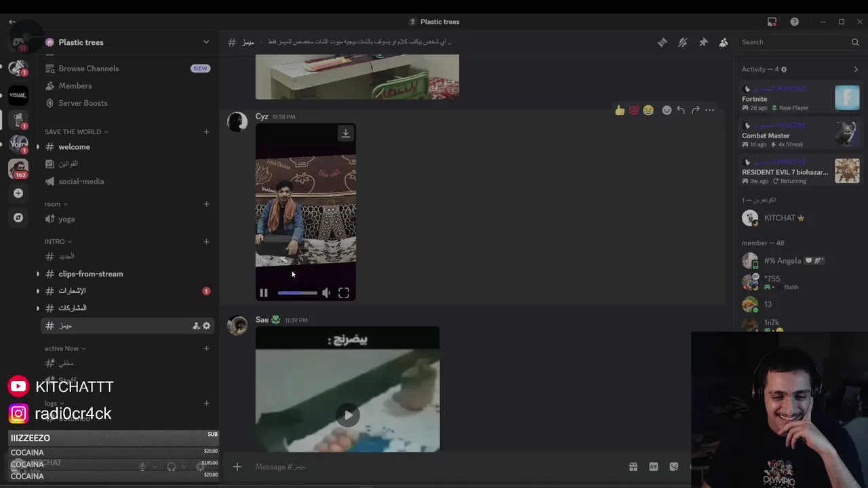This screenshot has width=868, height=488.
Task: Open activity settings gear next to Activity — 4
Action: coord(784,69)
